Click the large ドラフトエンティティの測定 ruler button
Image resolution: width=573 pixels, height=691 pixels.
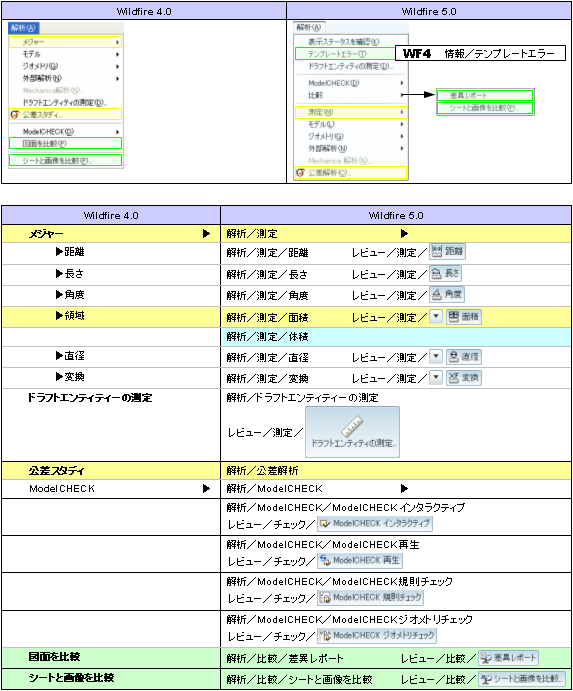[x=353, y=432]
